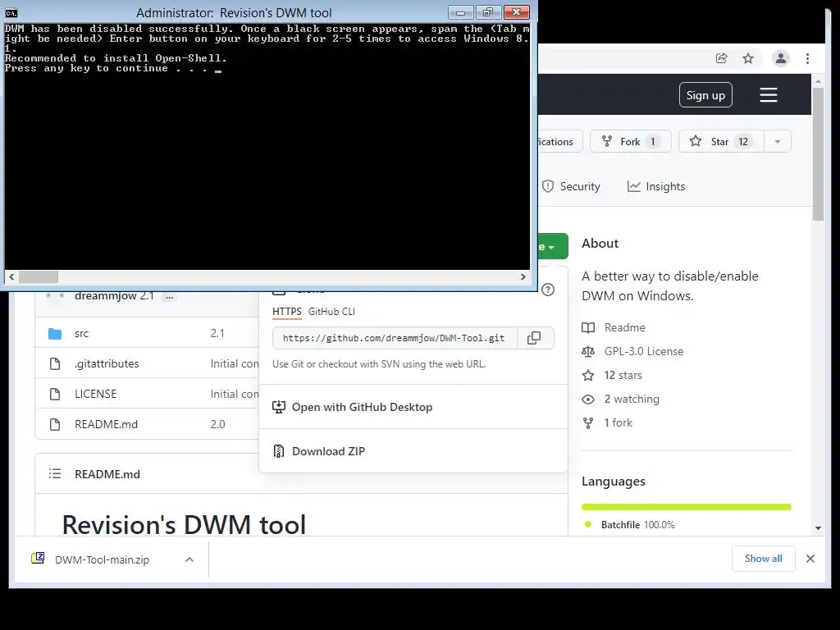Expand the DWM-Tool-main.zip download options chevron

189,559
